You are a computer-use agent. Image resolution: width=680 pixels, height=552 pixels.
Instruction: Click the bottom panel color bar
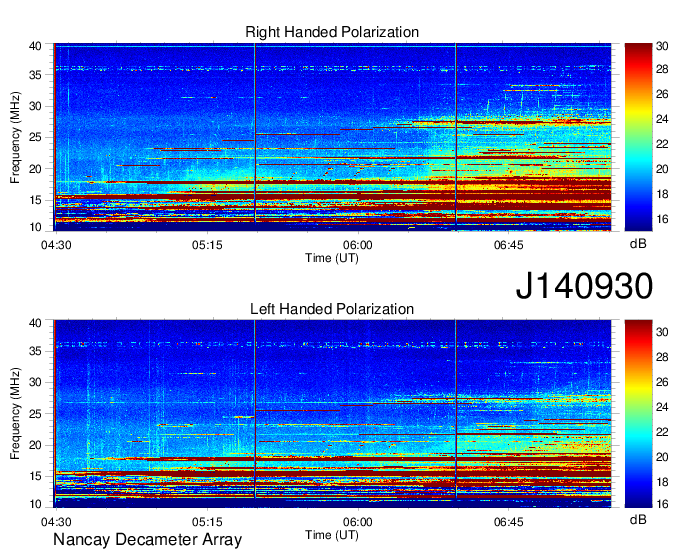point(638,414)
